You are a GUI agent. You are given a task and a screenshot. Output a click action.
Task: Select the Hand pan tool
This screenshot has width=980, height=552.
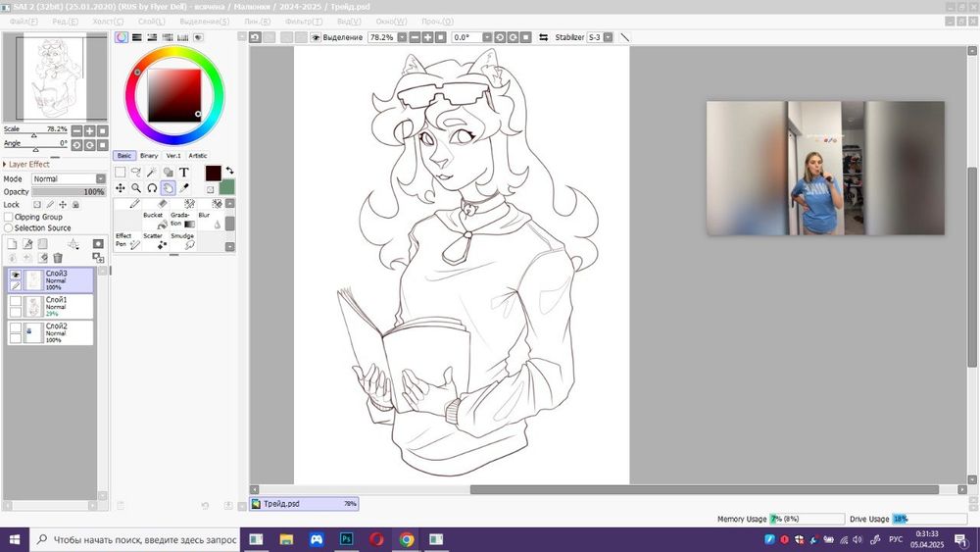(x=169, y=187)
